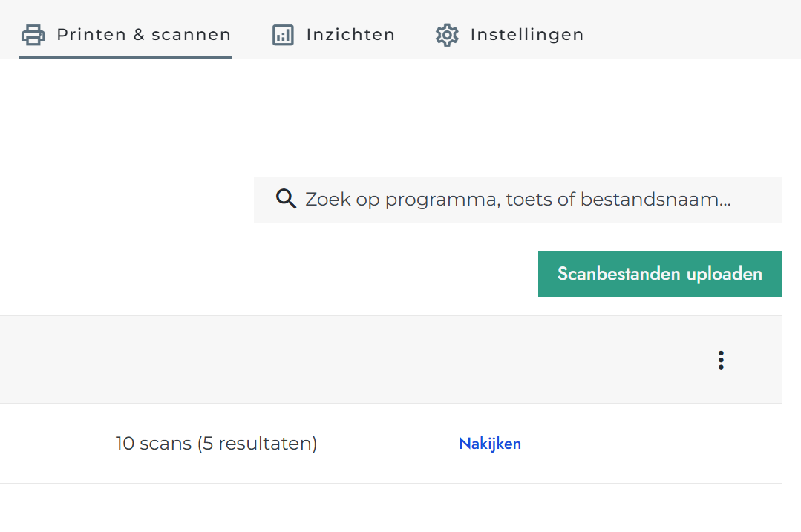Switch to the Printen & scannen tab
Viewport: 801px width, 532px height.
coord(125,35)
